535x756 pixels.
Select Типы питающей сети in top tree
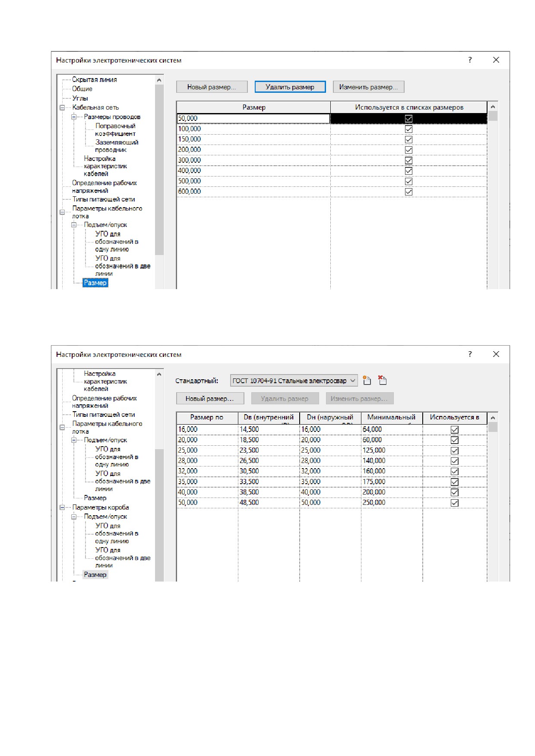point(104,199)
